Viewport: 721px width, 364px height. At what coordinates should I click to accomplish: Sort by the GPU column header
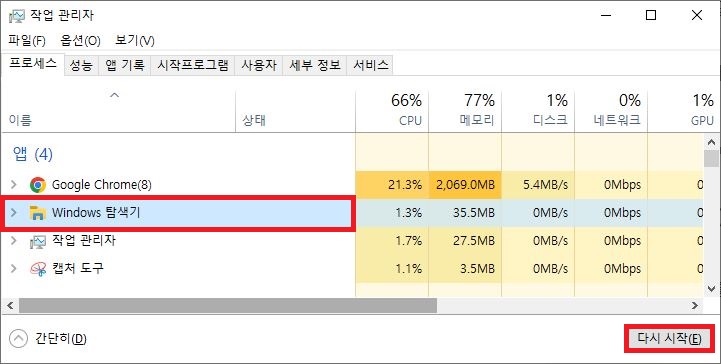[684, 112]
